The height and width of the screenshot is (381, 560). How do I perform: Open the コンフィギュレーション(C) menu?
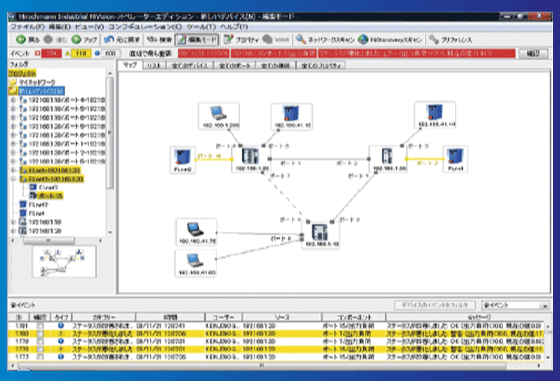coord(145,27)
